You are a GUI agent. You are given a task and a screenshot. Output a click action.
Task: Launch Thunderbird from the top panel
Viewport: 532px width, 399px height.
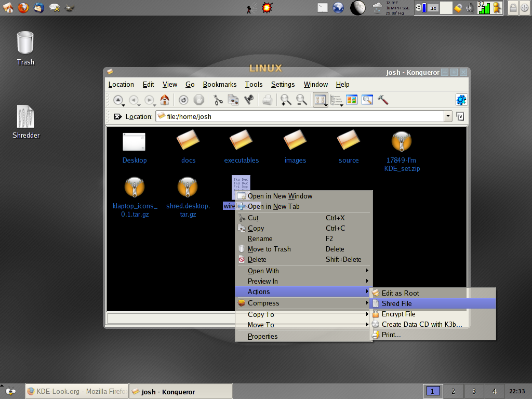[38, 7]
